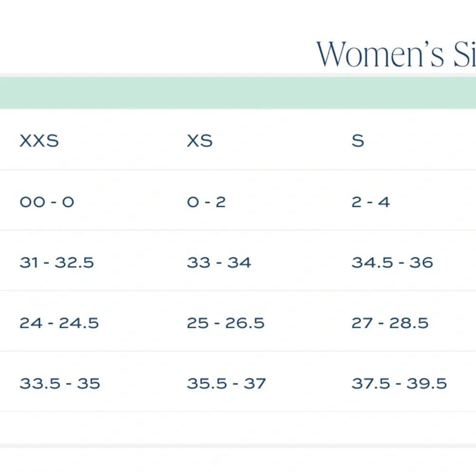Click the blank cell under 35.5 - 37
This screenshot has height=476, width=476.
[x=227, y=427]
